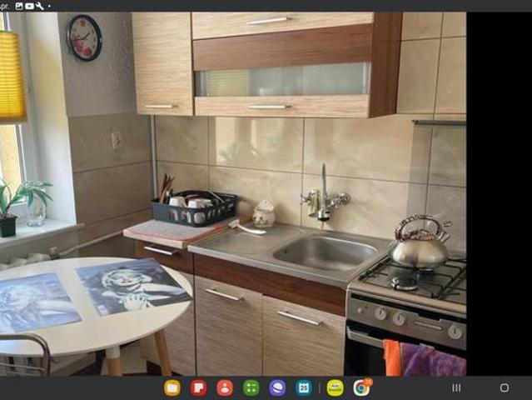Open the YouTube notification icon in status bar
This screenshot has width=532, height=400.
point(29,6)
